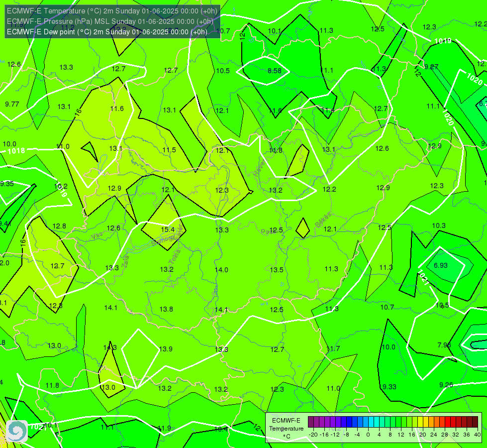This screenshot has height=448, width=487.
Task: Click the 14.0 temperature value
Action: (x=221, y=270)
